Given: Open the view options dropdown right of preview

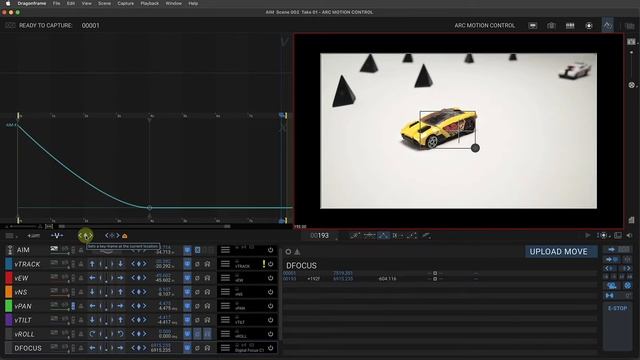Looking at the screenshot, I should click(x=631, y=42).
